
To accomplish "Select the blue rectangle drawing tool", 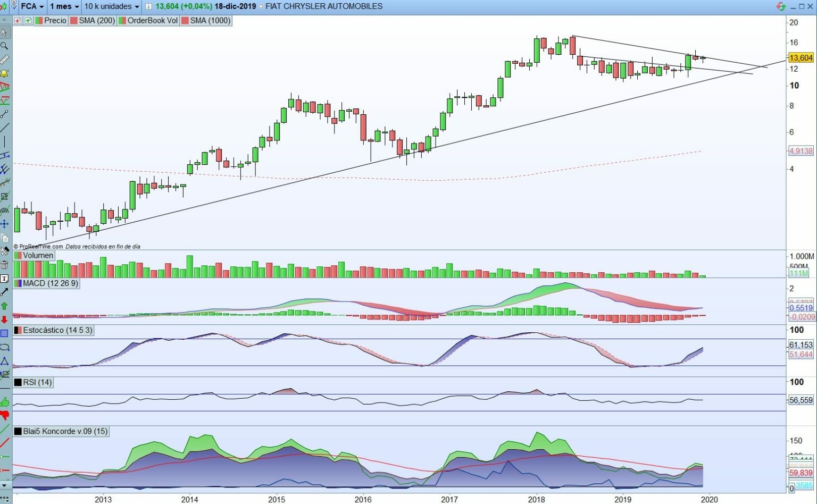I will coord(4,333).
